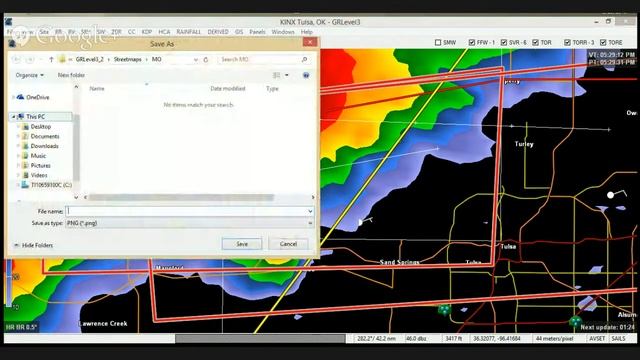Open the Organize dropdown
This screenshot has width=640, height=360.
click(x=29, y=75)
